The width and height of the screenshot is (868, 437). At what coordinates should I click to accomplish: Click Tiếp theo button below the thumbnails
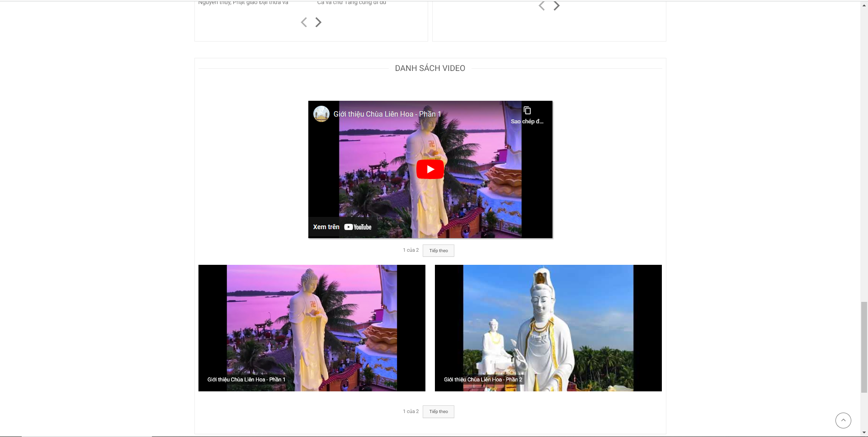439,412
